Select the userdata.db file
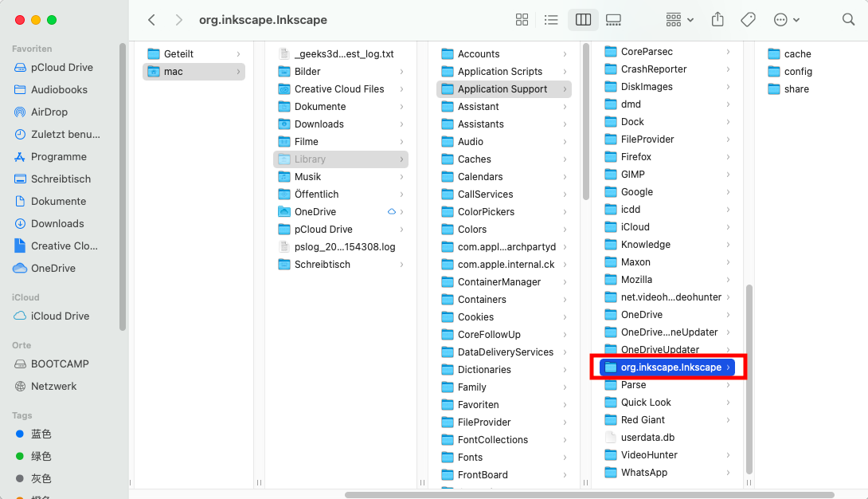This screenshot has width=868, height=499. [667, 438]
